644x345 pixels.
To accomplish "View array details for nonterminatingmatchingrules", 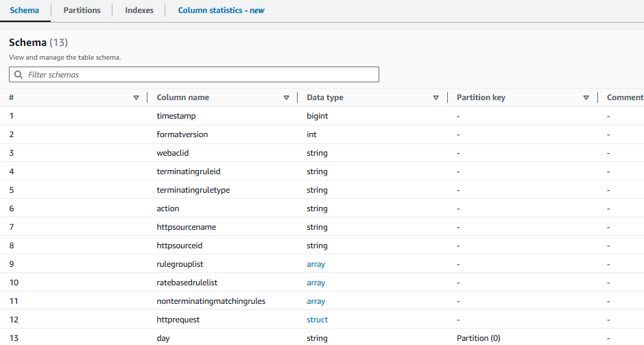I will 315,301.
